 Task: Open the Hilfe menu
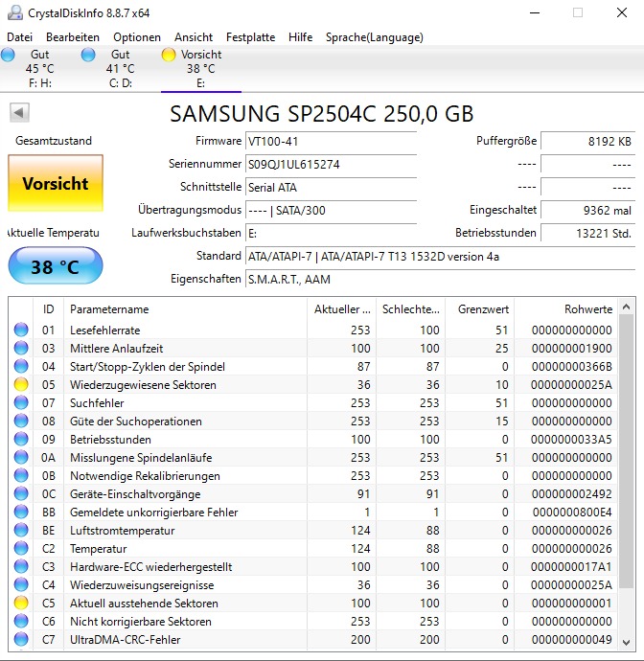point(300,37)
